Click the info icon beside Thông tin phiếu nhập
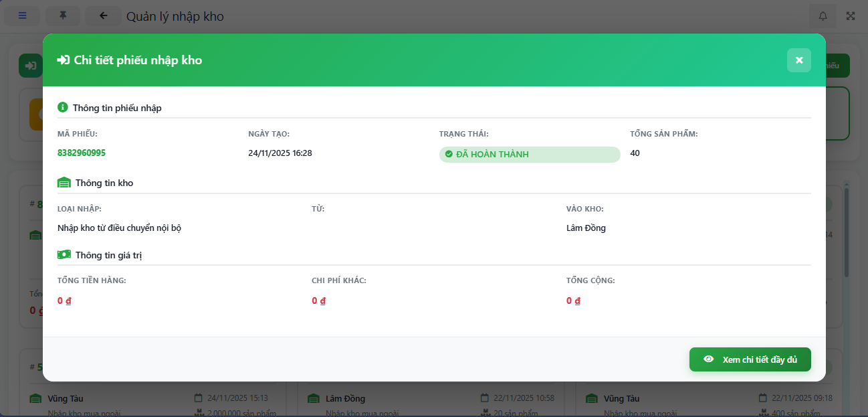868x417 pixels. [x=63, y=107]
